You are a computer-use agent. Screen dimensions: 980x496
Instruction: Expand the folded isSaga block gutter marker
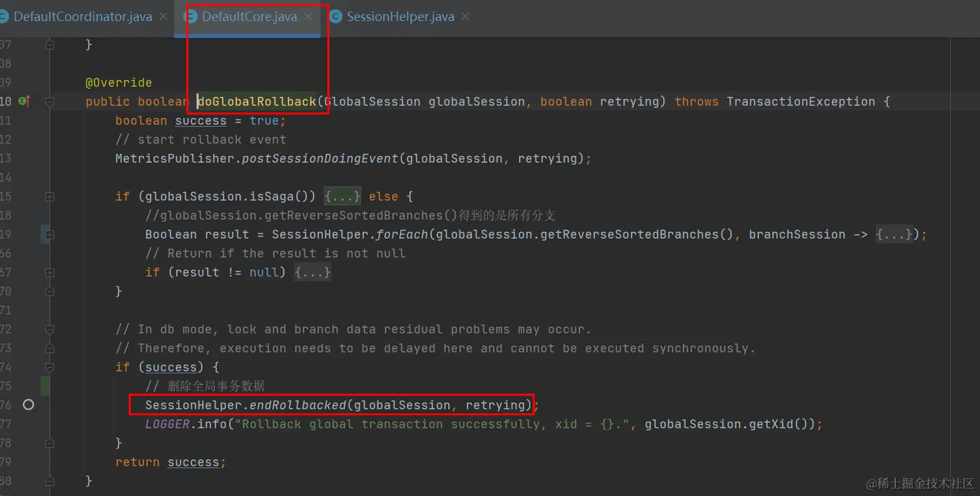click(49, 197)
